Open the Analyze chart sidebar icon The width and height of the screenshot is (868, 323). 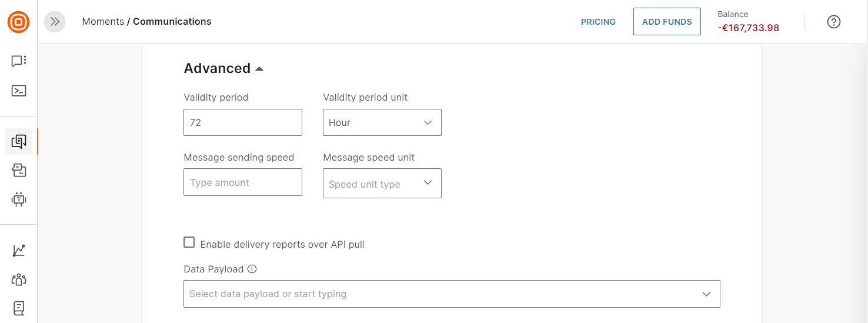pyautogui.click(x=19, y=250)
